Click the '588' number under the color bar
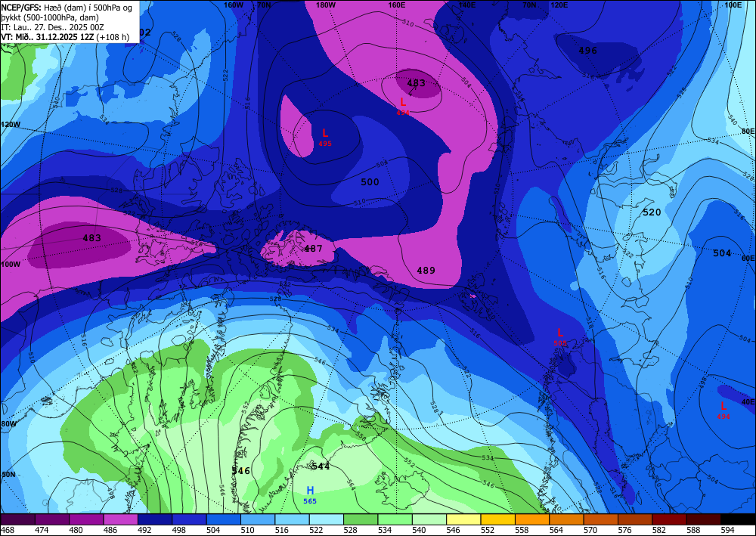756x536 pixels. pyautogui.click(x=693, y=531)
